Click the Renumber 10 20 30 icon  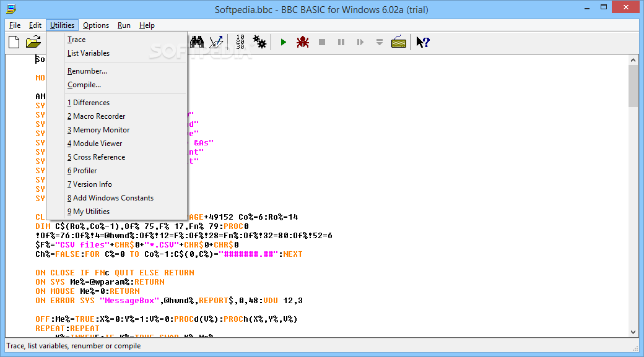240,42
